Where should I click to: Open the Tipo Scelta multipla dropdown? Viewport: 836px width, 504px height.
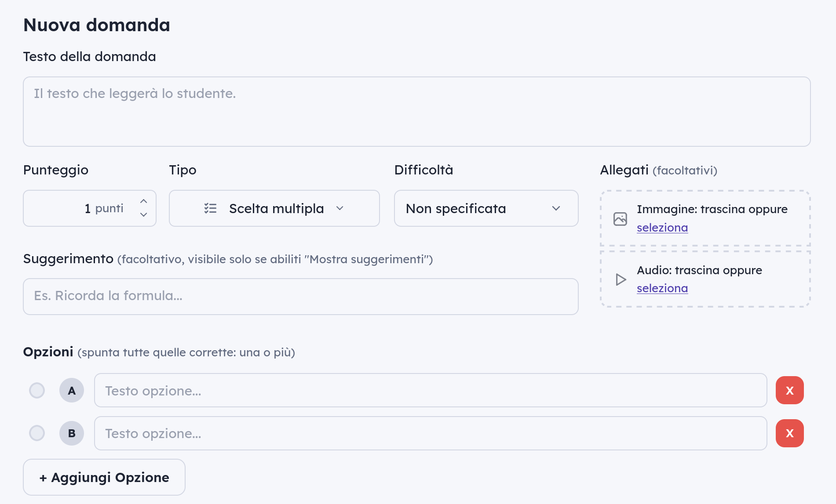(274, 208)
